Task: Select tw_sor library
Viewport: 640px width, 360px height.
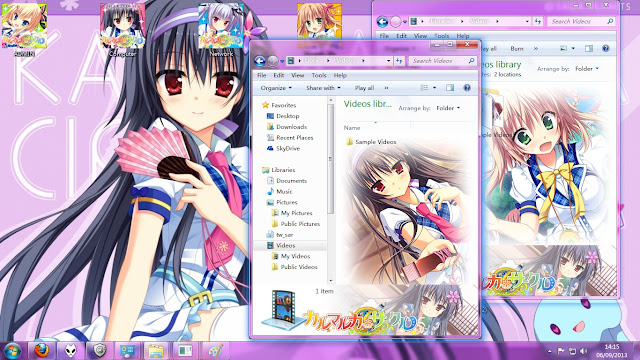Action: [x=280, y=235]
